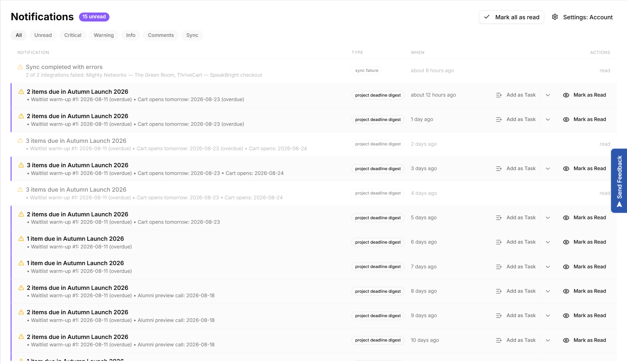Click add-task icon in the 5 days ago row

click(499, 218)
